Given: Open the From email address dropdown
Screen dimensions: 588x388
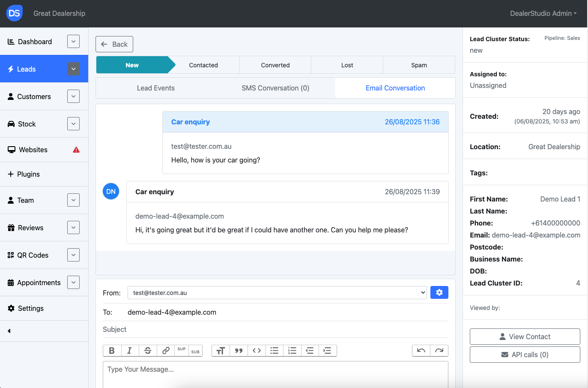Looking at the screenshot, I should click(277, 293).
